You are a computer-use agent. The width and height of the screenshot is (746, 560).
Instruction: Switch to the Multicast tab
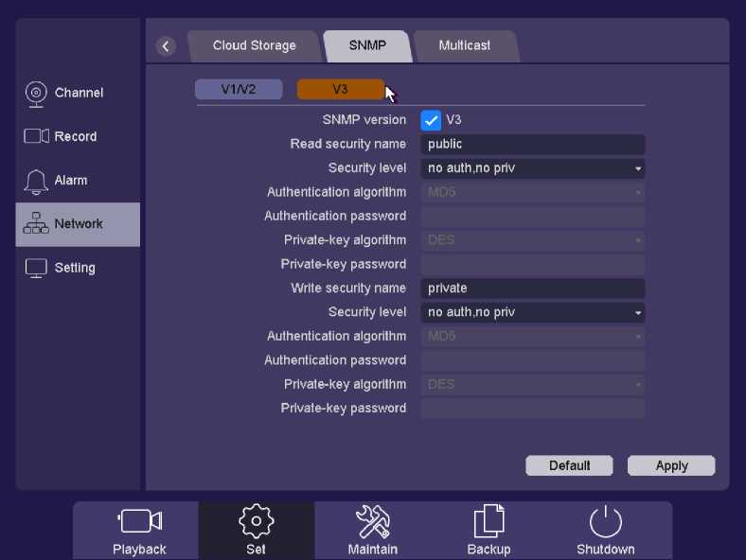click(464, 45)
